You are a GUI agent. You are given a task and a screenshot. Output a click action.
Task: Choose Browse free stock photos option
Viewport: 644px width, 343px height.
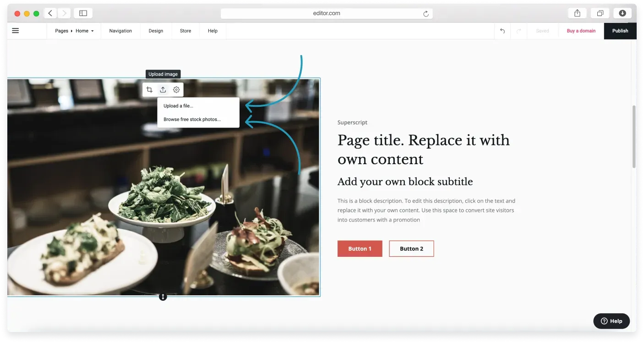point(198,119)
